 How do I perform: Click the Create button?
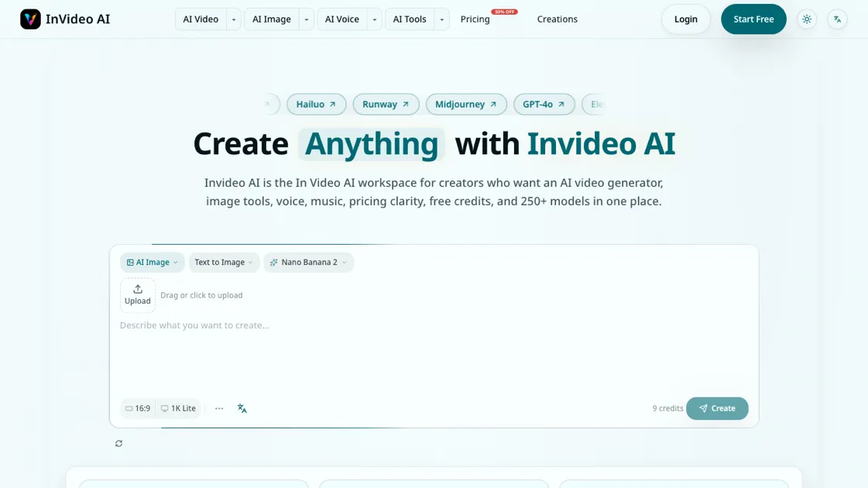(x=717, y=408)
